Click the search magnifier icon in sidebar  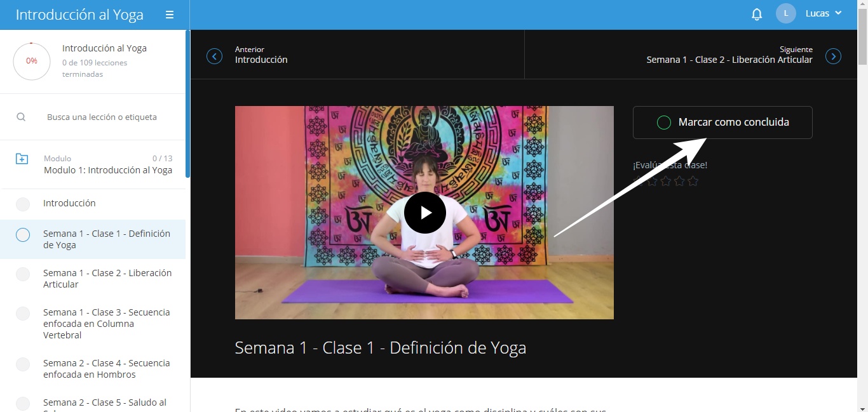click(x=21, y=117)
